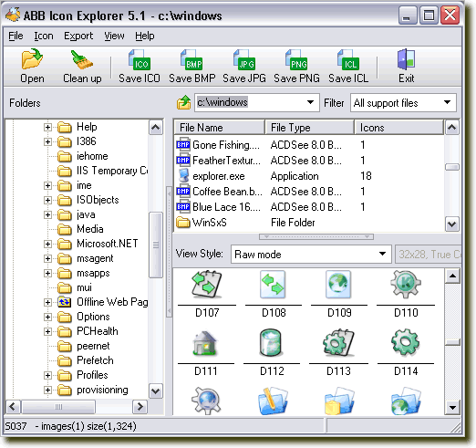476x448 pixels.
Task: Click folder tree scroll down arrow
Action: click(x=156, y=391)
